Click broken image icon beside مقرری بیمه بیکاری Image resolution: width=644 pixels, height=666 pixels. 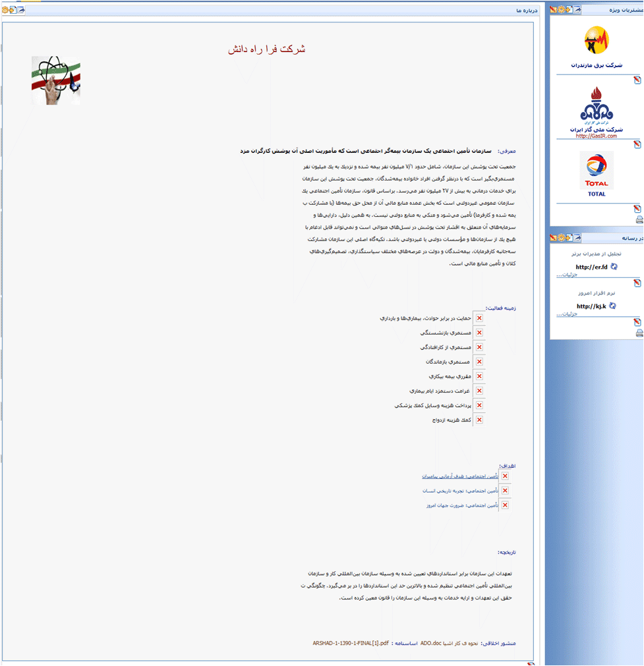click(x=479, y=376)
